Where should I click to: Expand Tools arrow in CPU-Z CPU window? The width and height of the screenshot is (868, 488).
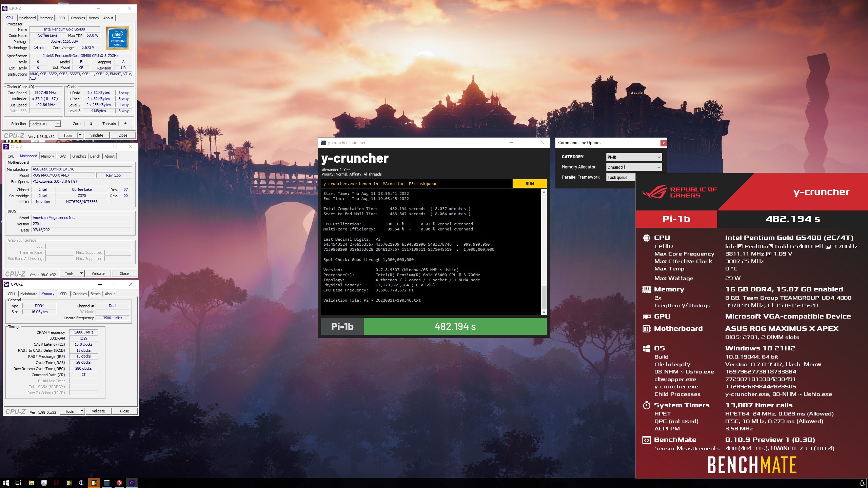[80, 135]
